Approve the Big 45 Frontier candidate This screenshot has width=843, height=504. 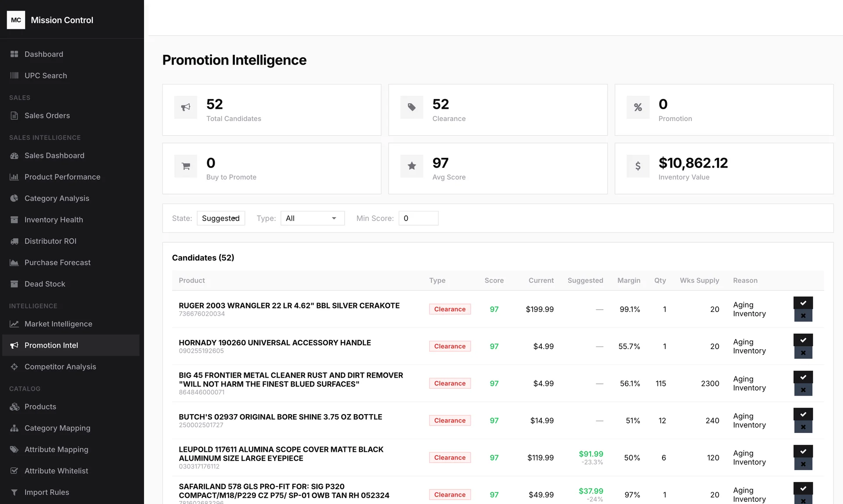click(x=803, y=377)
